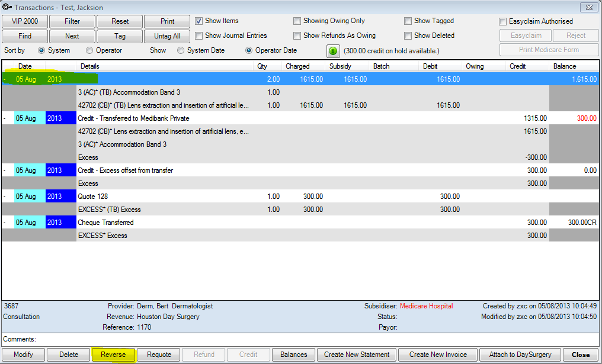Select the System sort radio button
602x364 pixels.
pyautogui.click(x=41, y=51)
